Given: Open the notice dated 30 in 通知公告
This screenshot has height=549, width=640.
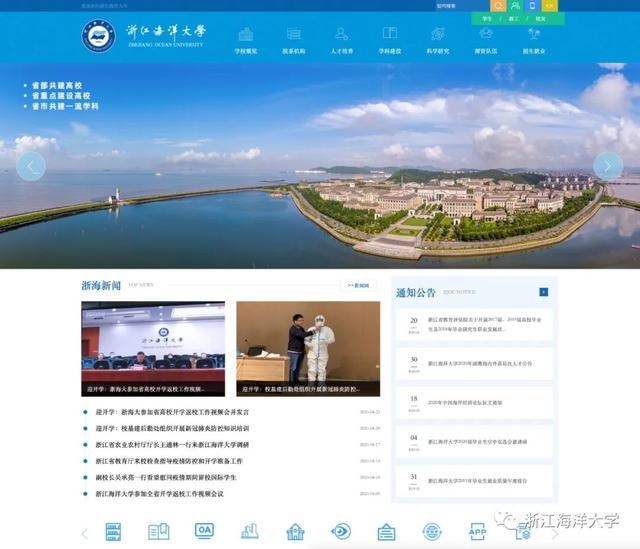Looking at the screenshot, I should click(x=474, y=363).
